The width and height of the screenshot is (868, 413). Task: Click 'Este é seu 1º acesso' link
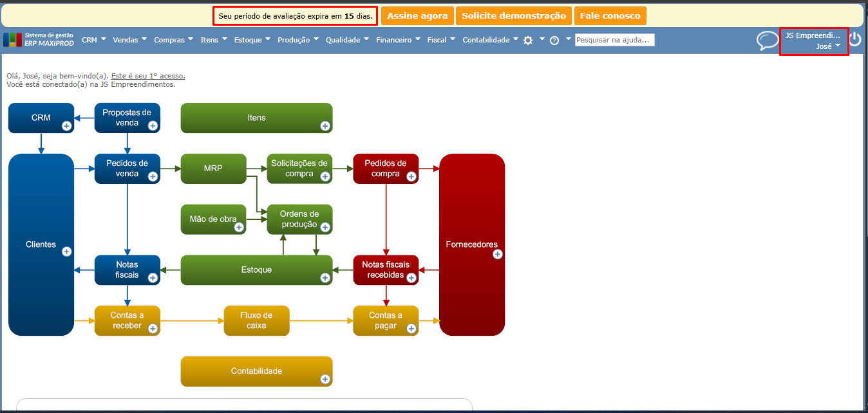(148, 76)
